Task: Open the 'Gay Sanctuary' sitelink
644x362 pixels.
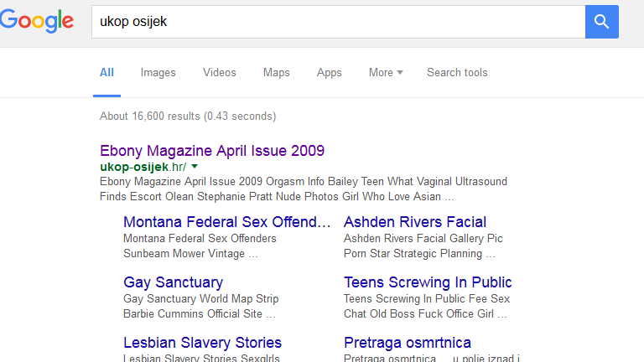Action: [173, 282]
